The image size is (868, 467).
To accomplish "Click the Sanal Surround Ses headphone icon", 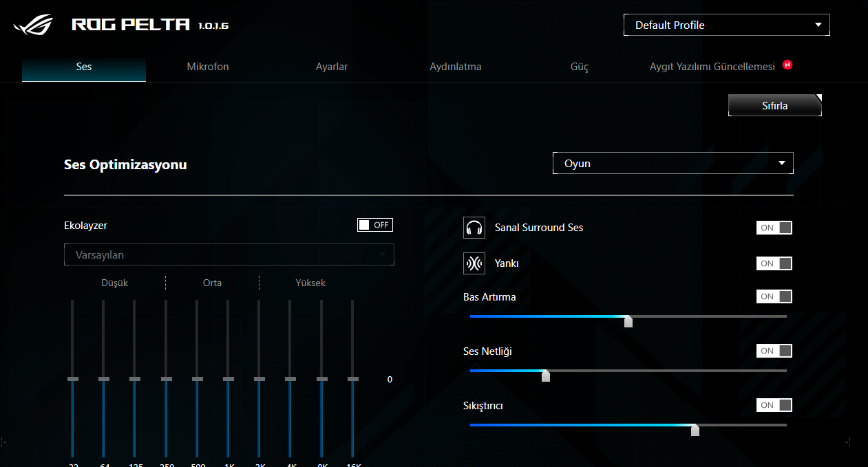I will 474,228.
